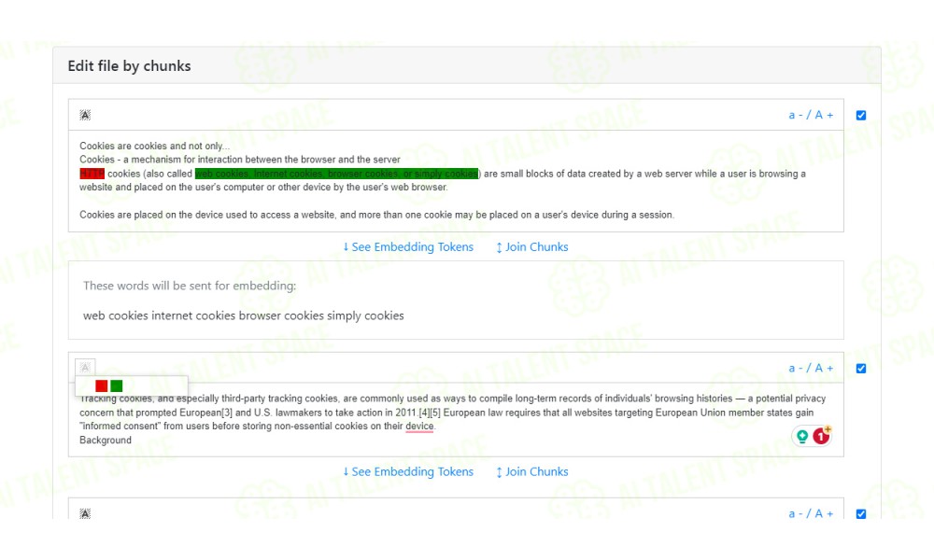Click inside 'concern that prompted European[3]' text line
The height and width of the screenshot is (560, 934).
click(x=446, y=413)
